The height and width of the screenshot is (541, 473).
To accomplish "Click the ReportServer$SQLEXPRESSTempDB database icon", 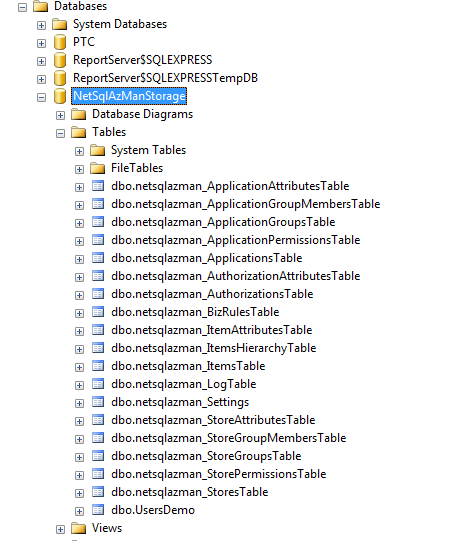I will 60,78.
